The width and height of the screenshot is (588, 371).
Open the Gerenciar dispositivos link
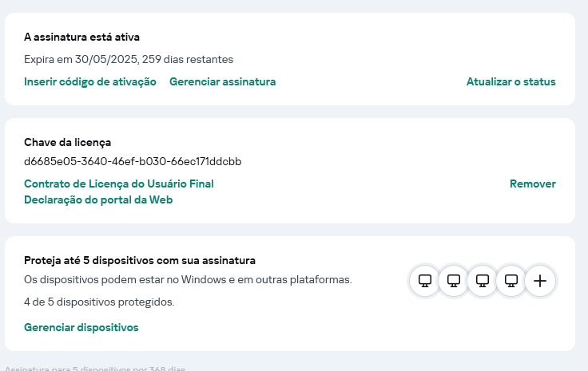pos(81,327)
